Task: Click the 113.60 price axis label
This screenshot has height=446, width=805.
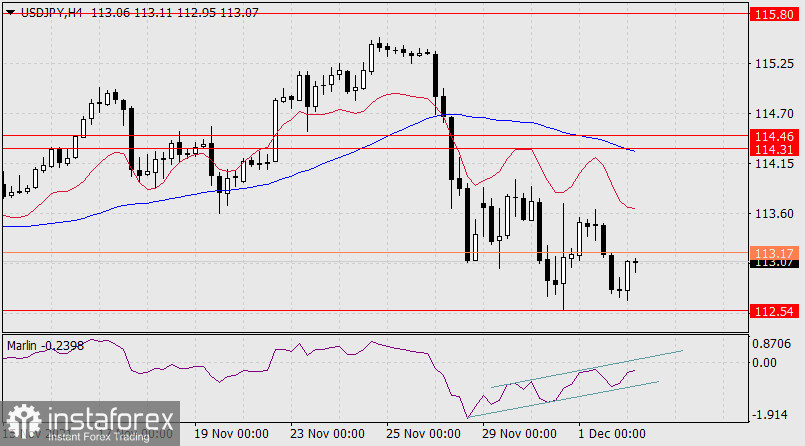Action: pos(776,214)
